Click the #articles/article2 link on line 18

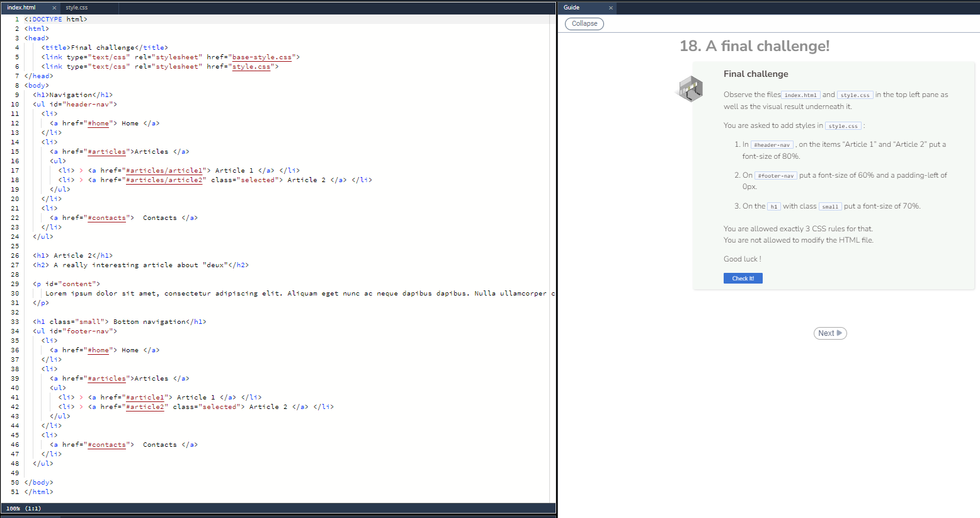pos(164,180)
